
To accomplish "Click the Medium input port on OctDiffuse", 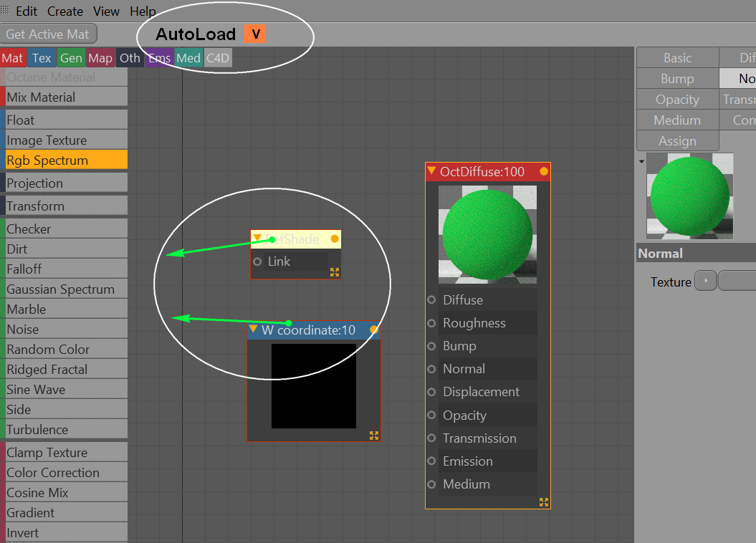I will [x=431, y=484].
